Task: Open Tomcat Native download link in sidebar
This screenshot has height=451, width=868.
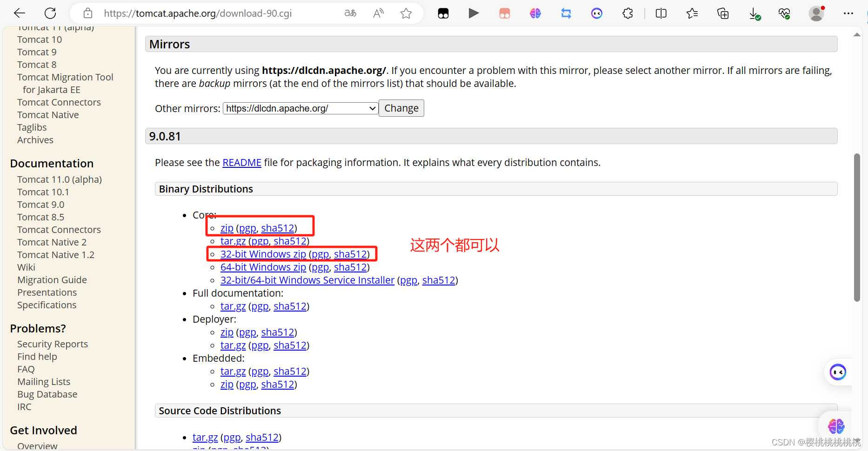Action: click(48, 115)
